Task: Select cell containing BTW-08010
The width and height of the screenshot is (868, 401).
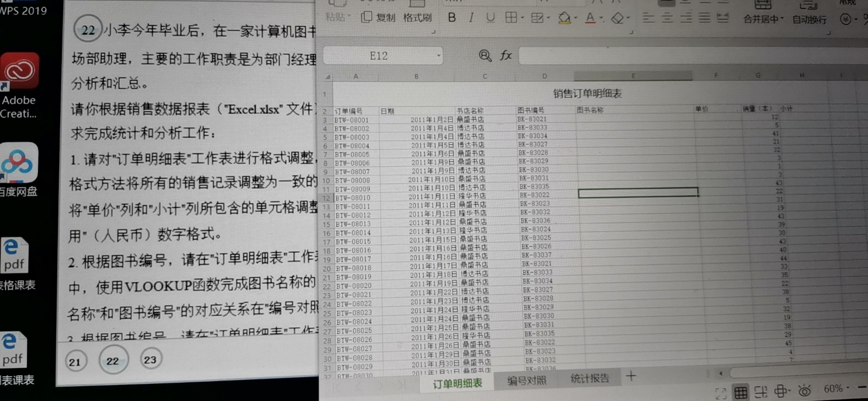Action: point(353,198)
